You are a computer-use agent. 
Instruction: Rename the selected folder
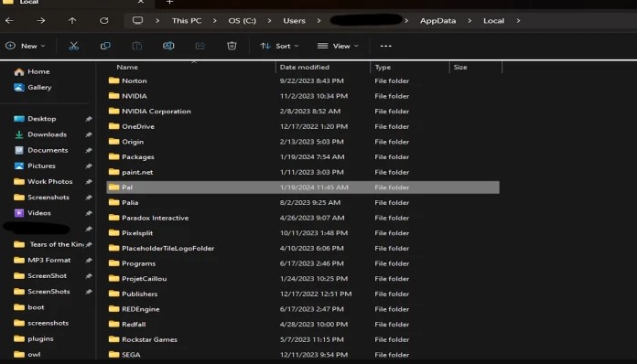tap(168, 46)
